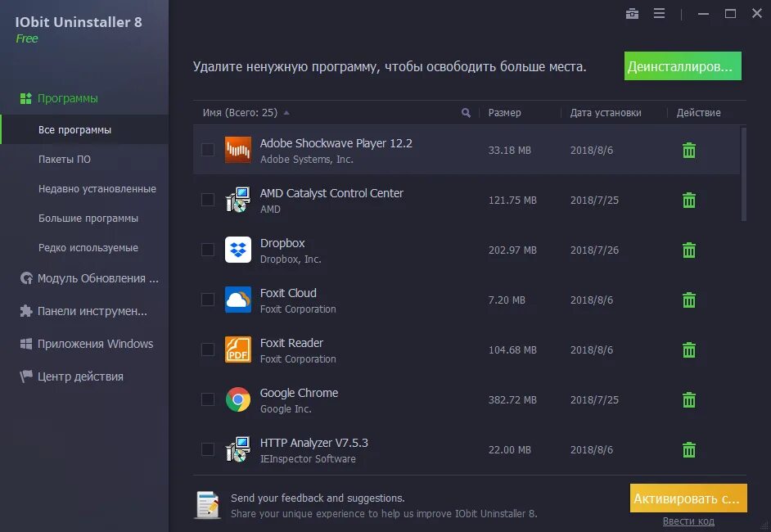771x532 pixels.
Task: Tick the checkbox for Adobe Shockwave Player
Action: (x=208, y=150)
